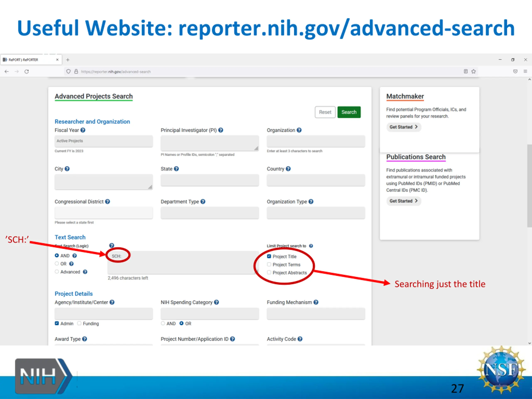Click help icon next to Fiscal Year
This screenshot has width=532, height=399.
pyautogui.click(x=83, y=130)
